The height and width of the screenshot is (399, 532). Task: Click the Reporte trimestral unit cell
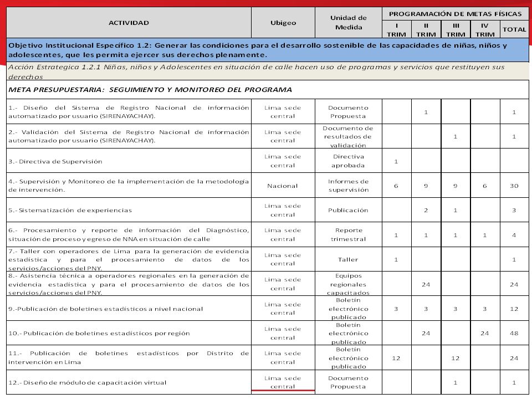coord(349,234)
